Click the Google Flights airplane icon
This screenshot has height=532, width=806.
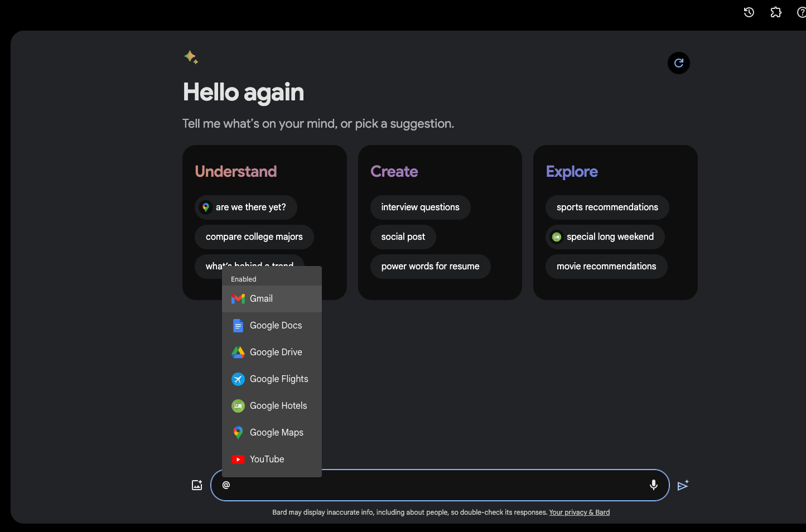238,379
